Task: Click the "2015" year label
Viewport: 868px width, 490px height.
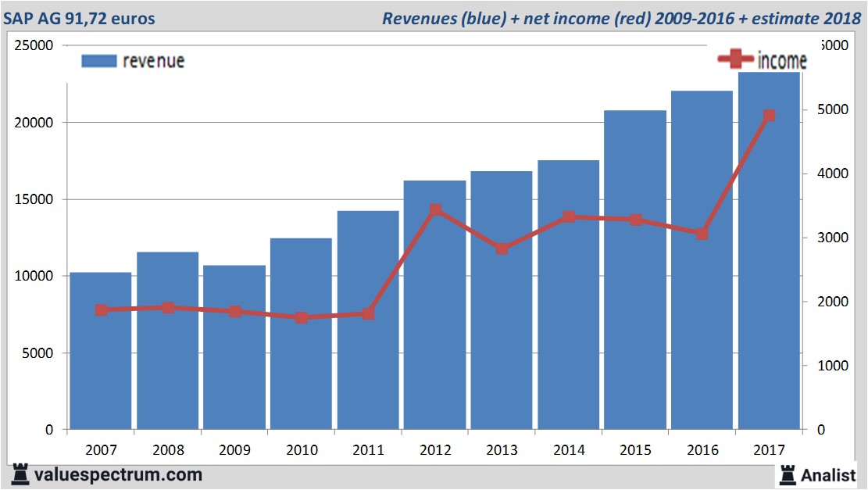Action: point(635,449)
